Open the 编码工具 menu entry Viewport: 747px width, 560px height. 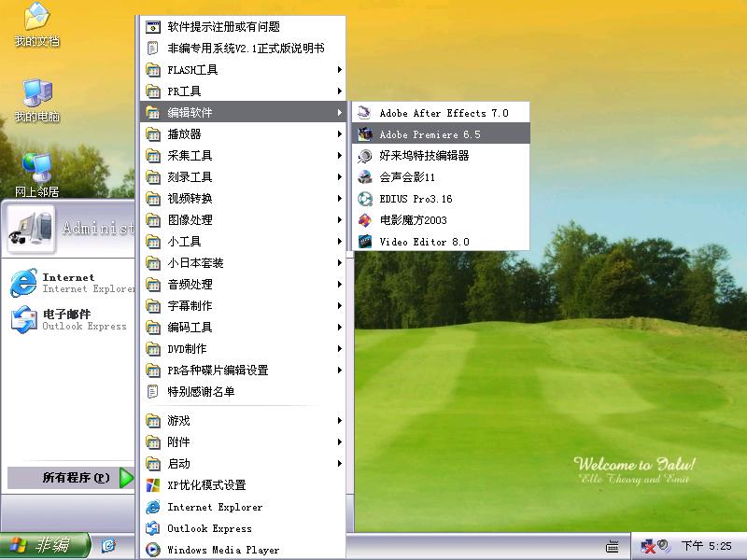(x=243, y=328)
